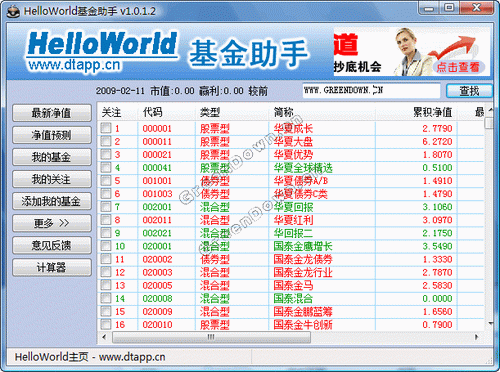500x372 pixels.
Task: Open 最新净值 from the sidebar
Action: [52, 113]
